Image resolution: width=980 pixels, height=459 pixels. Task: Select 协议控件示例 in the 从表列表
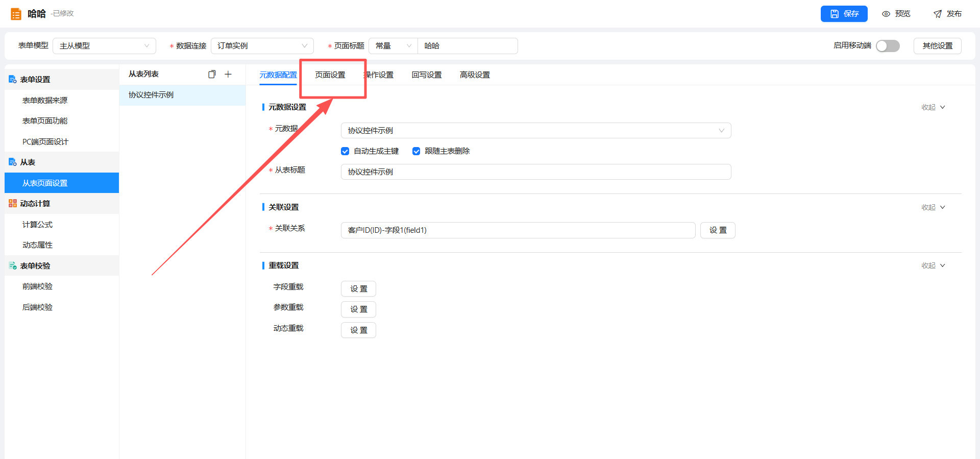(183, 95)
